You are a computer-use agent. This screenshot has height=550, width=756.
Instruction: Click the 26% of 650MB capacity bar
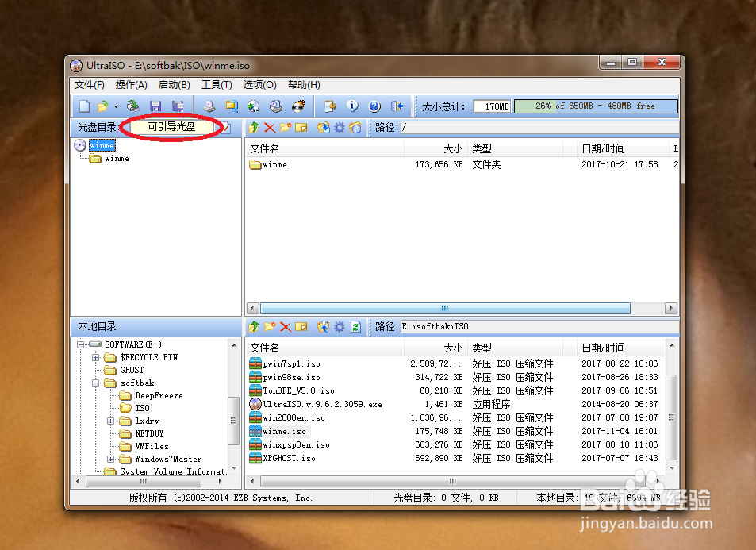(596, 106)
